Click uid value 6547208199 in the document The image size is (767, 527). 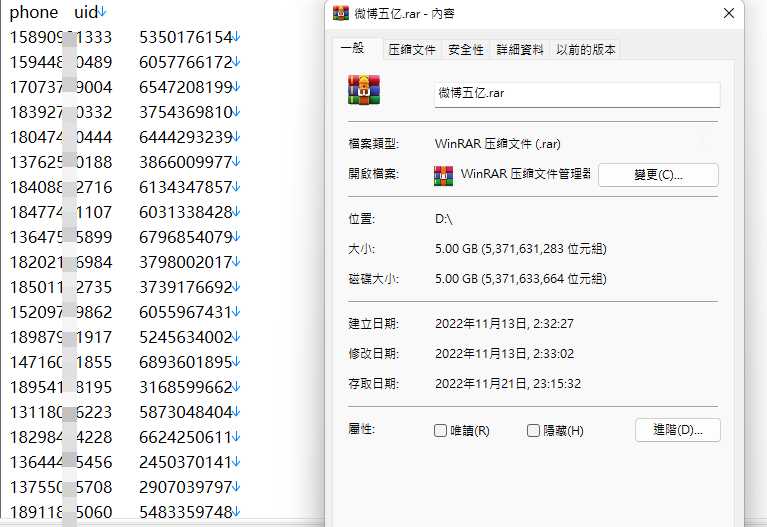[x=185, y=87]
